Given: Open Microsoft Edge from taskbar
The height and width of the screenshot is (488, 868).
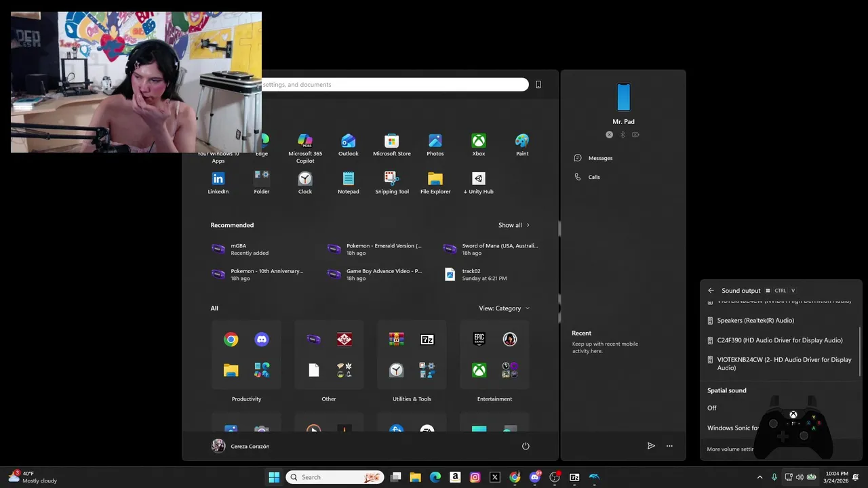Looking at the screenshot, I should click(435, 477).
